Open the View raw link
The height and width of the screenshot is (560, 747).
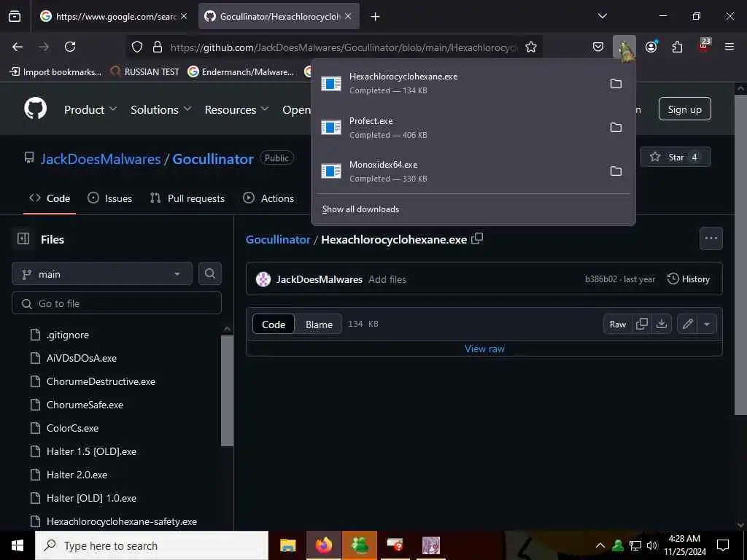pos(484,349)
